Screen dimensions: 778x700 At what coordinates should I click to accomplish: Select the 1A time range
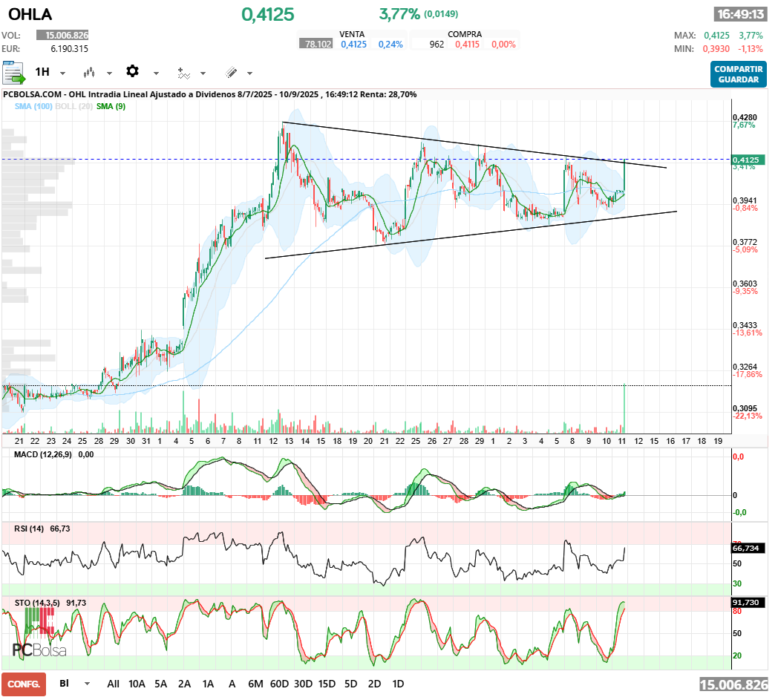[209, 684]
